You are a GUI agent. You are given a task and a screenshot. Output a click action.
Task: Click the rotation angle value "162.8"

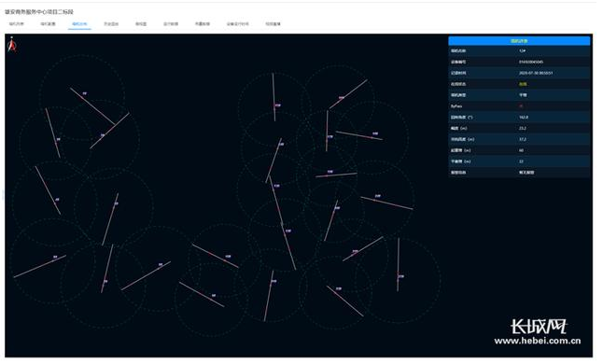(x=524, y=118)
